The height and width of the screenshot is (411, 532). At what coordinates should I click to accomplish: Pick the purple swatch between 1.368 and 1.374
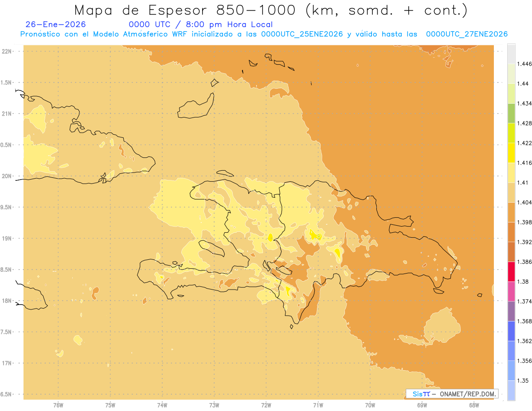(x=511, y=311)
